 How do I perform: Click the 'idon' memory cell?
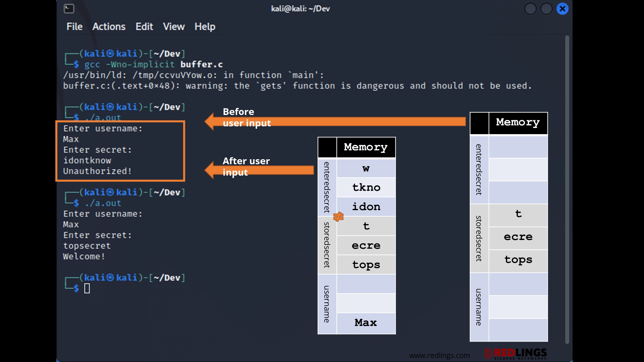click(366, 207)
